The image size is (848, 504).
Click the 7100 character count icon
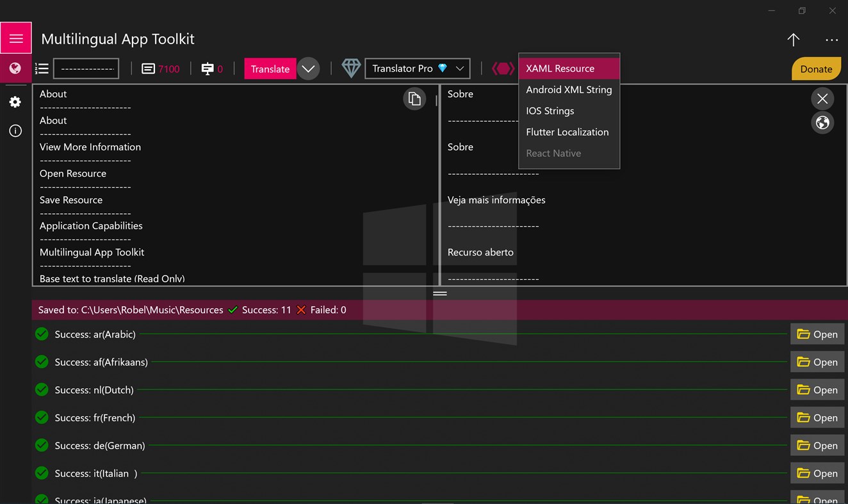148,69
